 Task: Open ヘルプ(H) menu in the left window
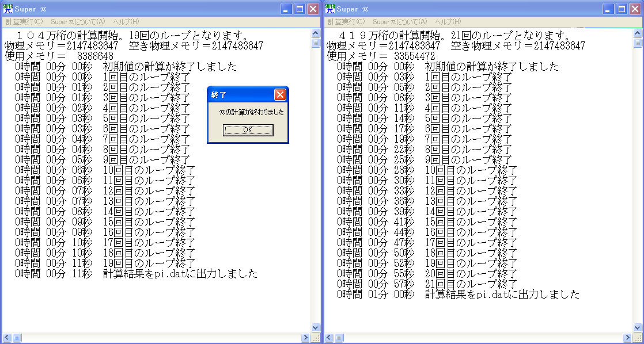pos(126,22)
